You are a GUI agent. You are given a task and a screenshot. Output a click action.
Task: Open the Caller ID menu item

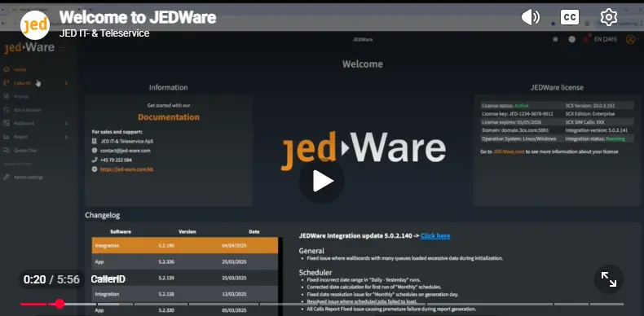coord(22,83)
